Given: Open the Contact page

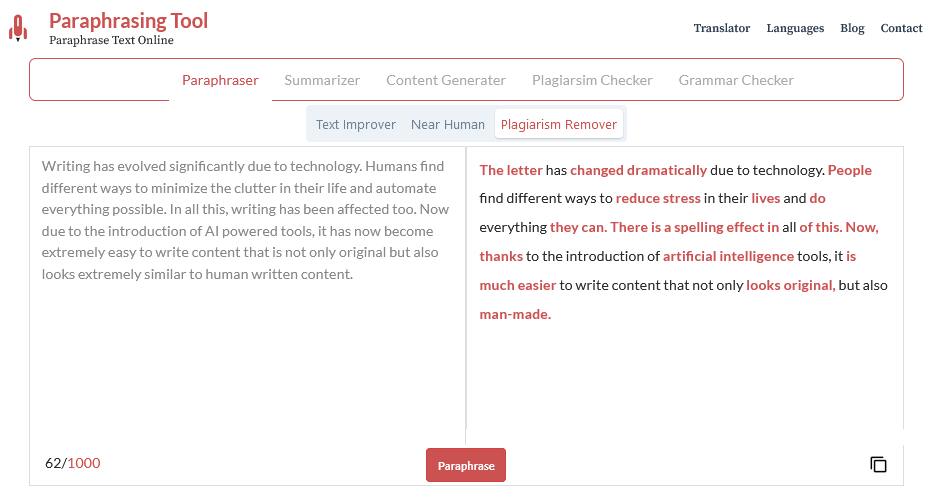Looking at the screenshot, I should click(x=901, y=28).
